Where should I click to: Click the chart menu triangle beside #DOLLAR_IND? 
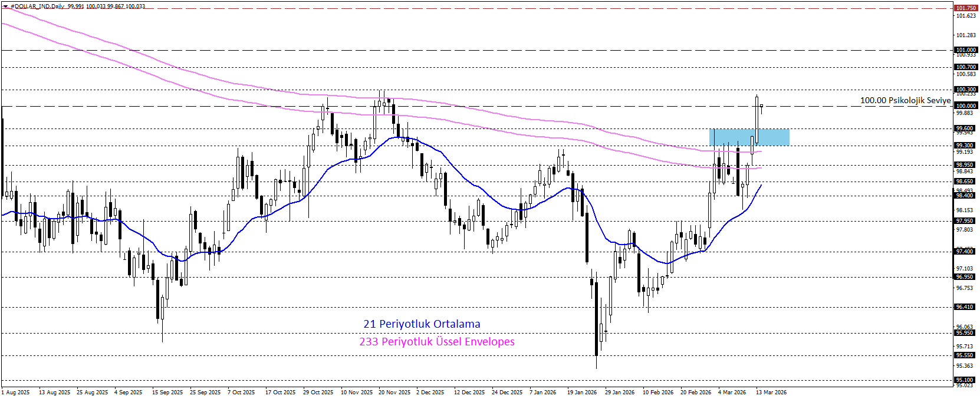[5, 6]
